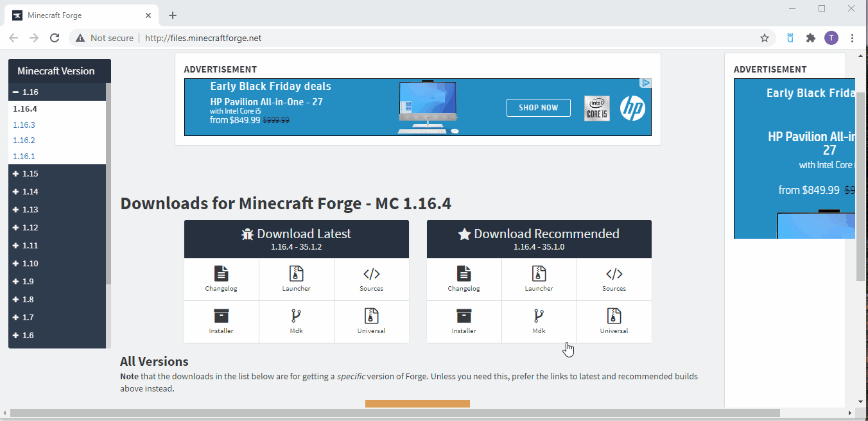Click the orange button below the note
Image resolution: width=868 pixels, height=421 pixels.
[417, 404]
